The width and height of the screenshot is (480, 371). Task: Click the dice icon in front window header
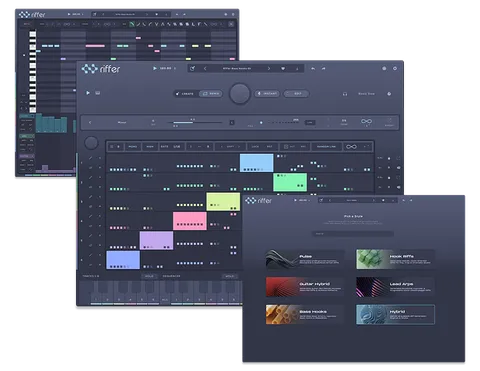tap(321, 200)
